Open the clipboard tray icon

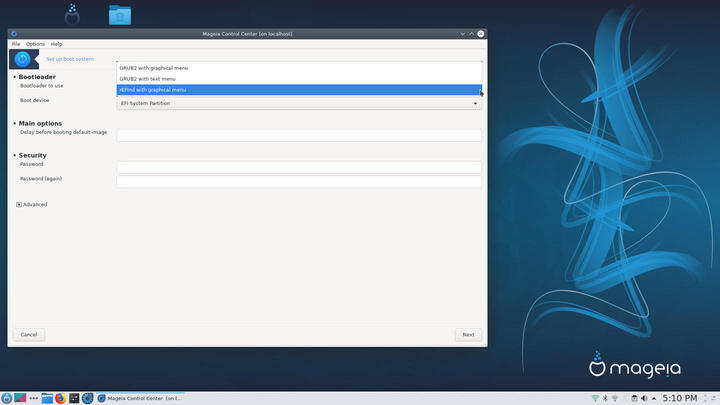pyautogui.click(x=634, y=398)
